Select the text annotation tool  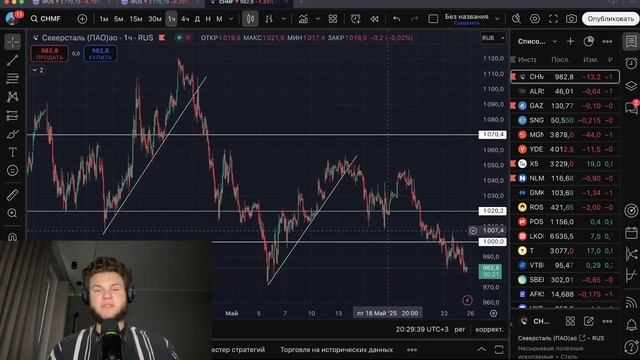tap(13, 152)
